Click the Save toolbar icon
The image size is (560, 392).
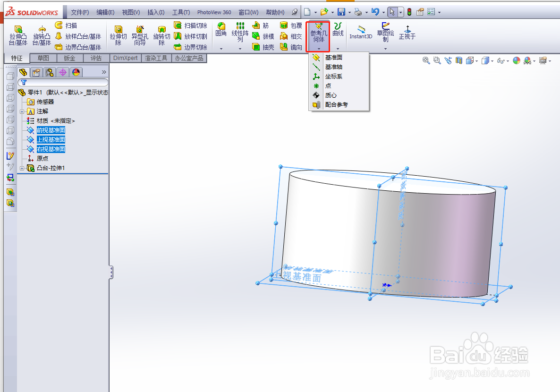pyautogui.click(x=341, y=12)
